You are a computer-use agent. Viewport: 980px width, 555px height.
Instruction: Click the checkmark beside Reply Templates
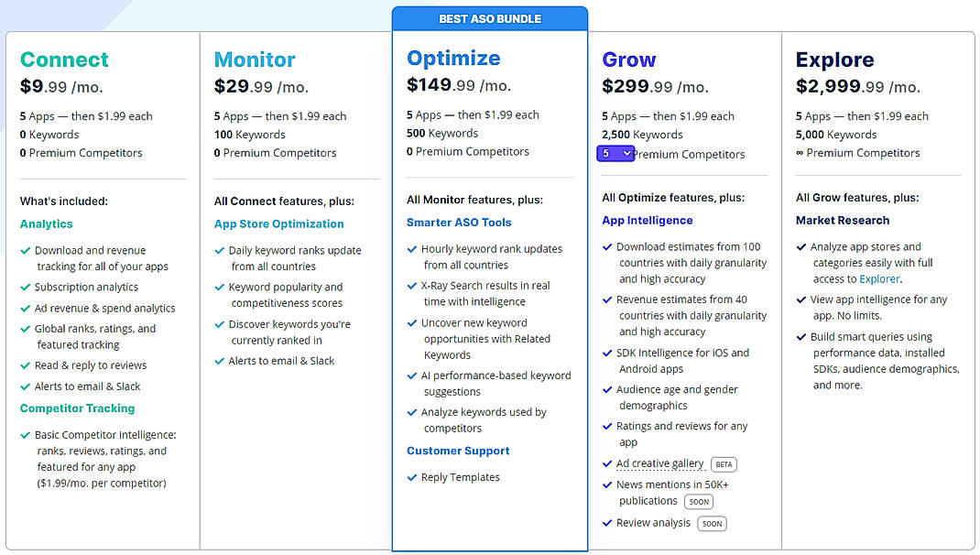coord(413,477)
